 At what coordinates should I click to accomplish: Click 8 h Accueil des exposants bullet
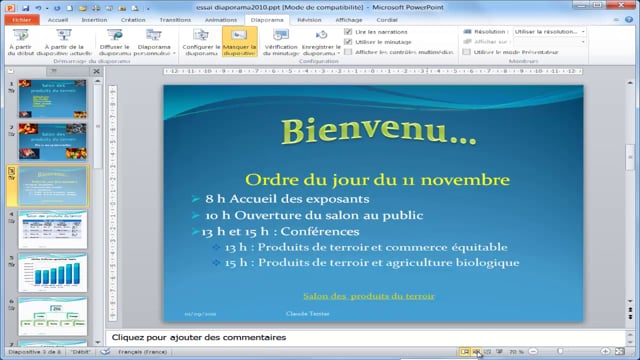287,199
